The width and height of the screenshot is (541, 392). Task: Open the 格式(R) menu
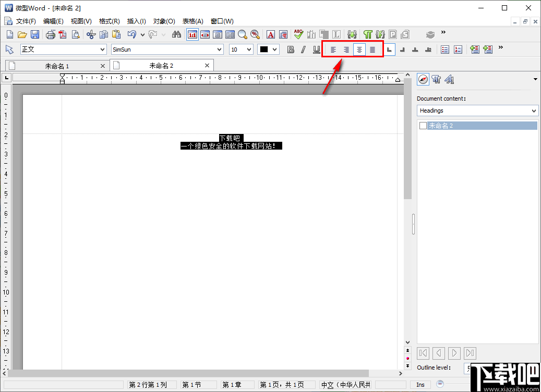click(x=109, y=21)
